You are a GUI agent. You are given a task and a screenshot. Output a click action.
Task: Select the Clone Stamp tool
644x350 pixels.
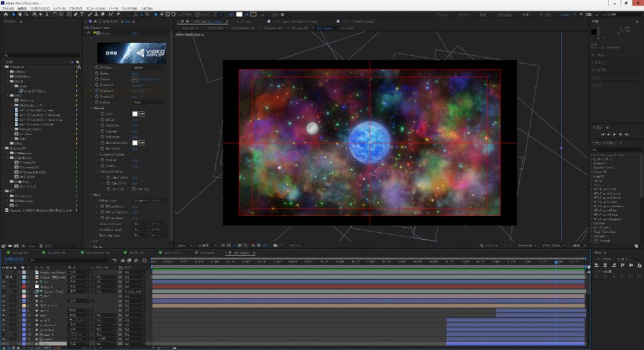tap(96, 14)
